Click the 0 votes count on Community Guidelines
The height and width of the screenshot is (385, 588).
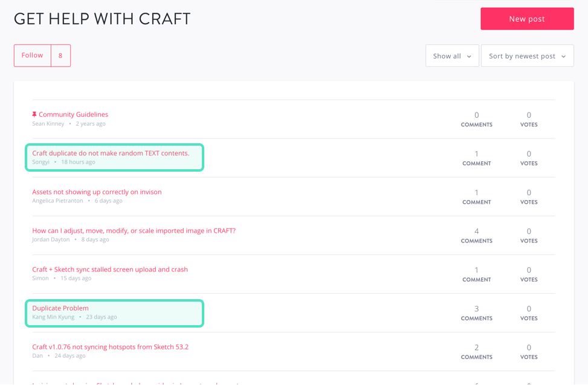[x=529, y=119]
